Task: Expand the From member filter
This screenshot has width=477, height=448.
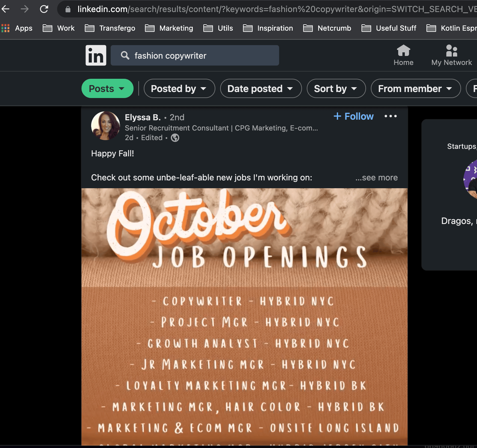Action: click(415, 89)
